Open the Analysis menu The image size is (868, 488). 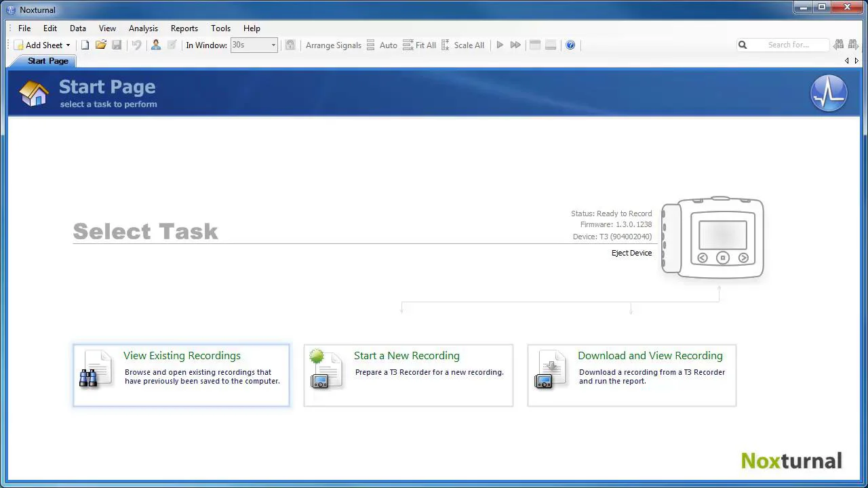click(x=143, y=28)
